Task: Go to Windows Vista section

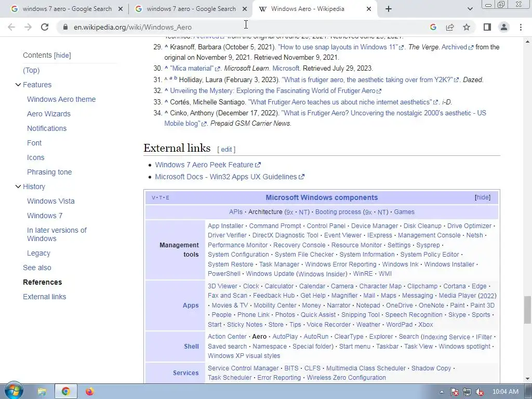Action: point(50,201)
